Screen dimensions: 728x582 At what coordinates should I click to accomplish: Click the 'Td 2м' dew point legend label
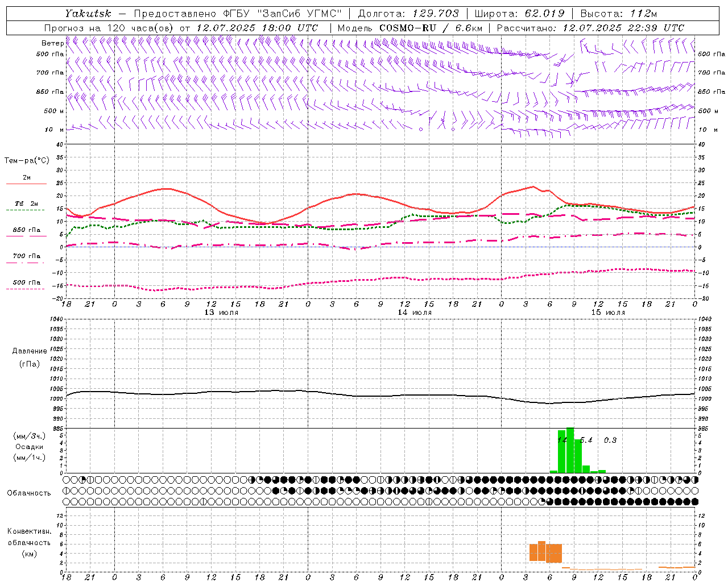(27, 203)
